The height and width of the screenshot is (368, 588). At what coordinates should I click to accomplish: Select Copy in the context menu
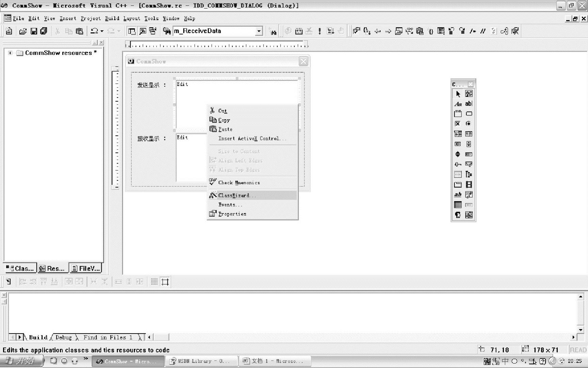click(253, 120)
